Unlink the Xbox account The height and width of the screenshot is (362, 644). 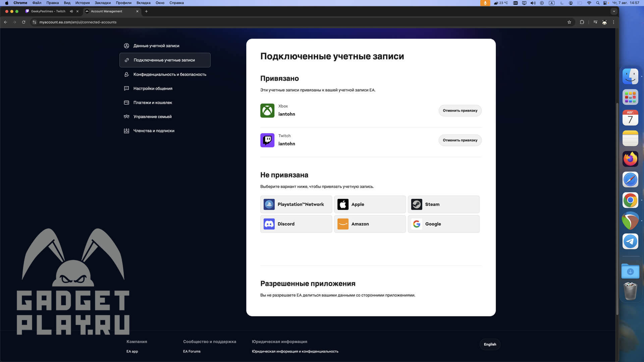point(460,111)
